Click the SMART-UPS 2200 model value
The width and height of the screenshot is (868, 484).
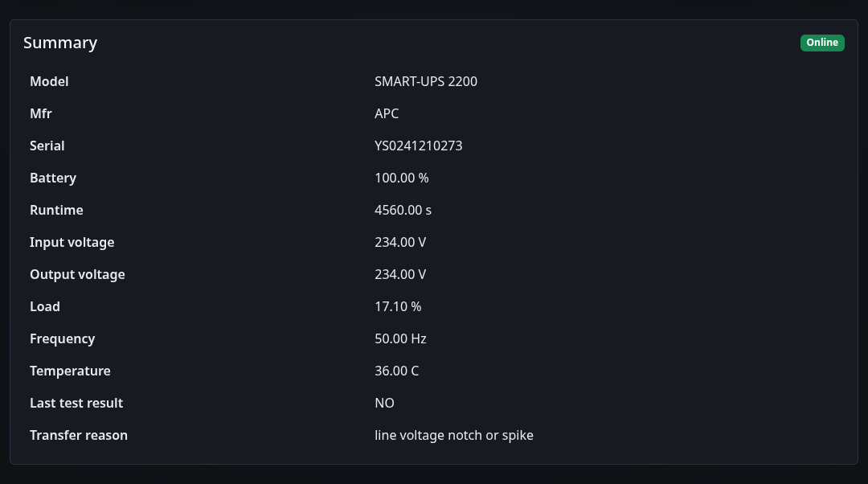[x=426, y=81]
